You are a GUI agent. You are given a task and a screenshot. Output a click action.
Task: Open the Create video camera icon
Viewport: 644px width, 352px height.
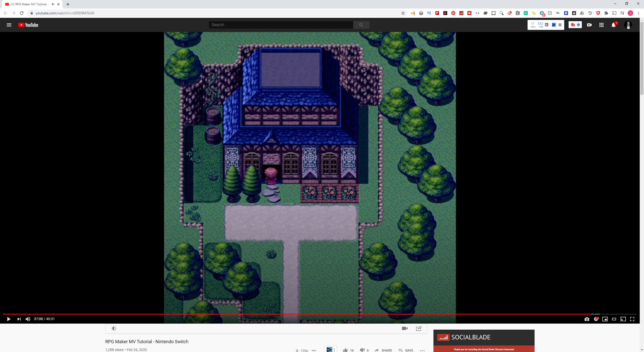coord(589,25)
